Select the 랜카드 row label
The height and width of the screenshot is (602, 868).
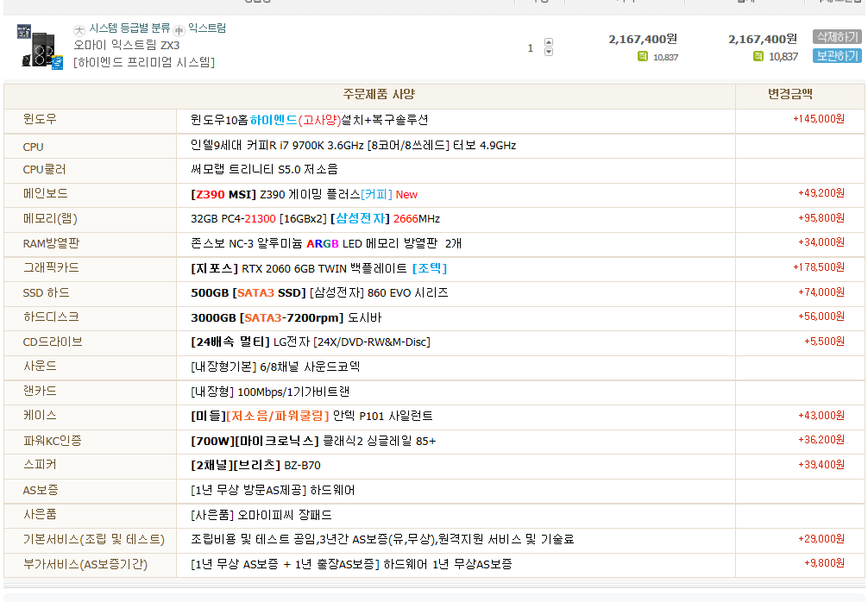tap(40, 391)
